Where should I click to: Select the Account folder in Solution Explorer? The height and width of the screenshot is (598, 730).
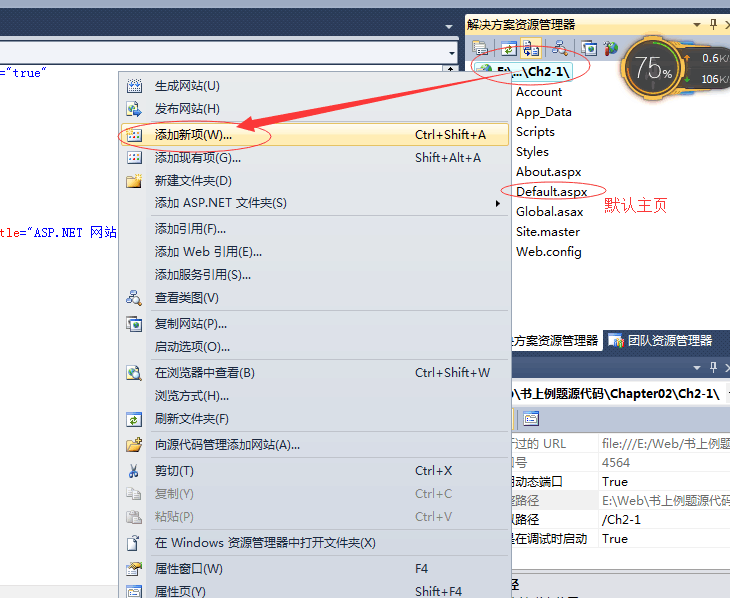(x=539, y=92)
